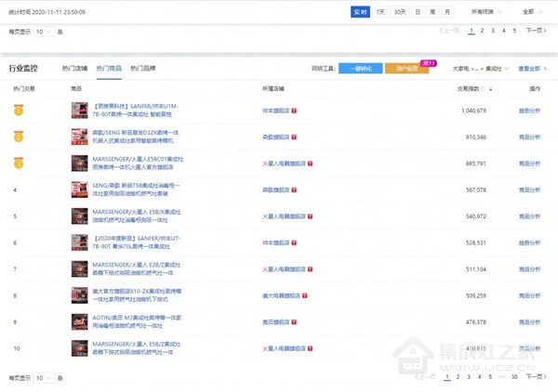This screenshot has height=392, width=558.
Task: Open the X10-ZK product thumbnail in row 8
Action: [79, 295]
